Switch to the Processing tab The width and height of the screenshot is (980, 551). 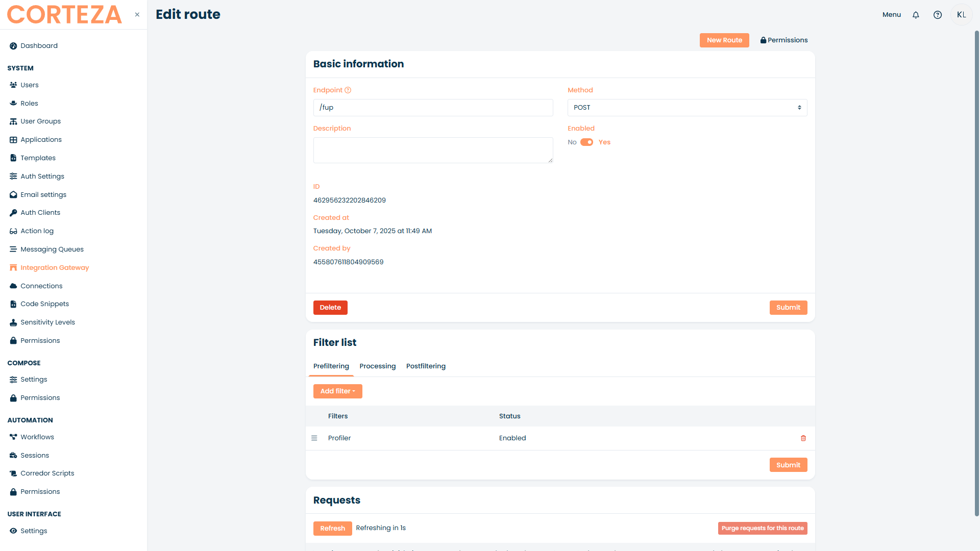(378, 366)
